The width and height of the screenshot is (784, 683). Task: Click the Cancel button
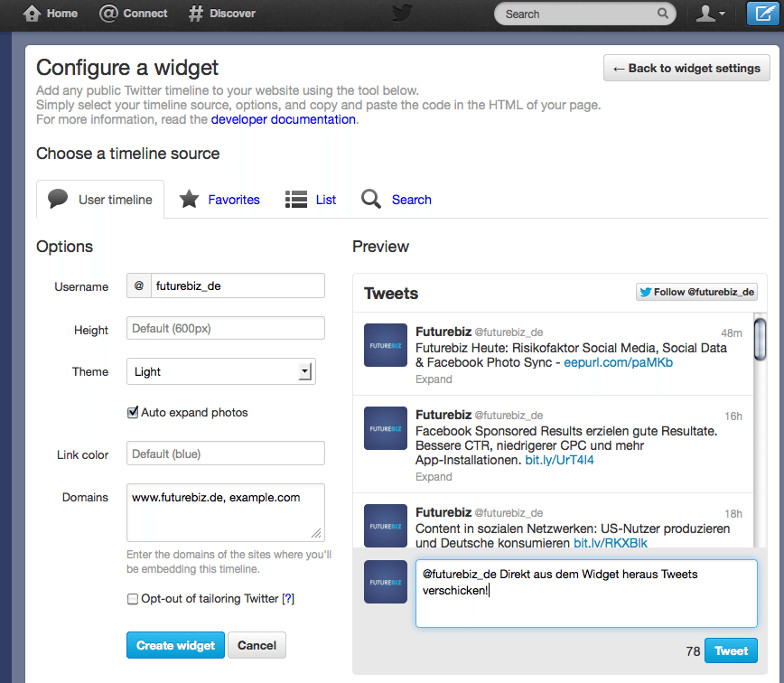click(257, 645)
